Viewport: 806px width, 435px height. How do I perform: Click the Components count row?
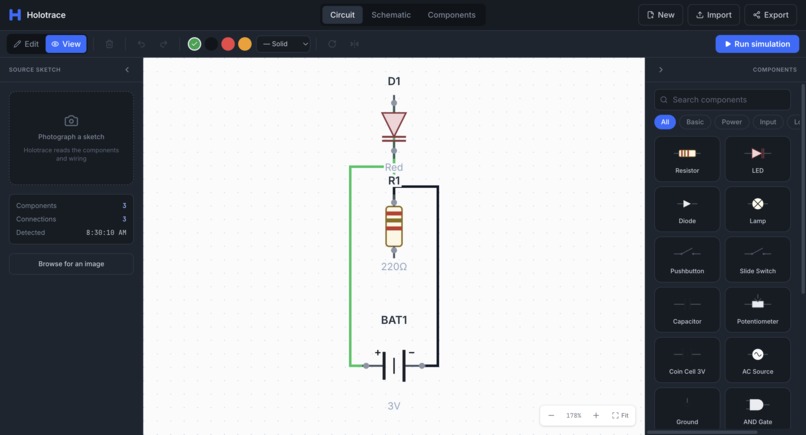coord(71,206)
